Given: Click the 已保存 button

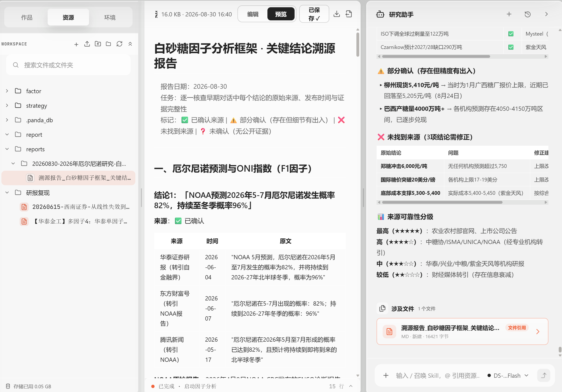Looking at the screenshot, I should click(314, 14).
